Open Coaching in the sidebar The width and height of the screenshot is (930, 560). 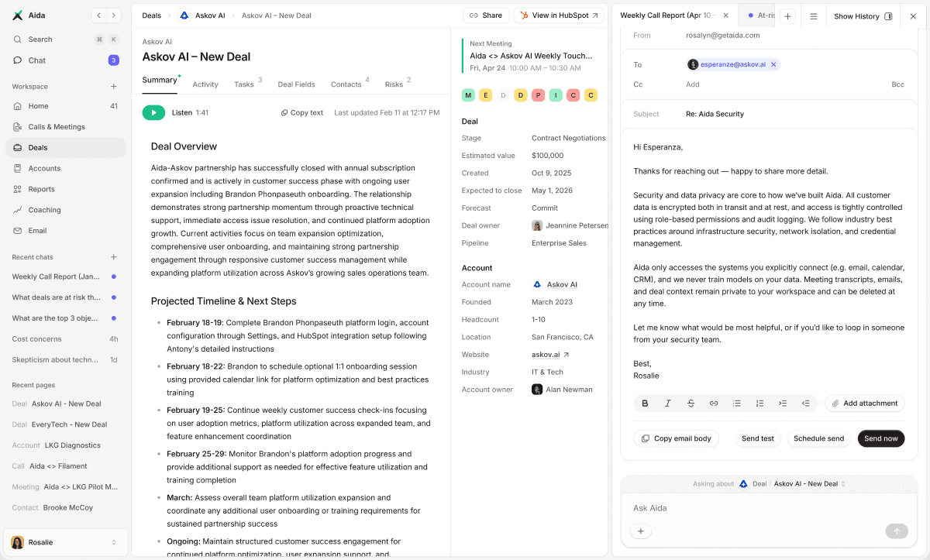pyautogui.click(x=65, y=210)
